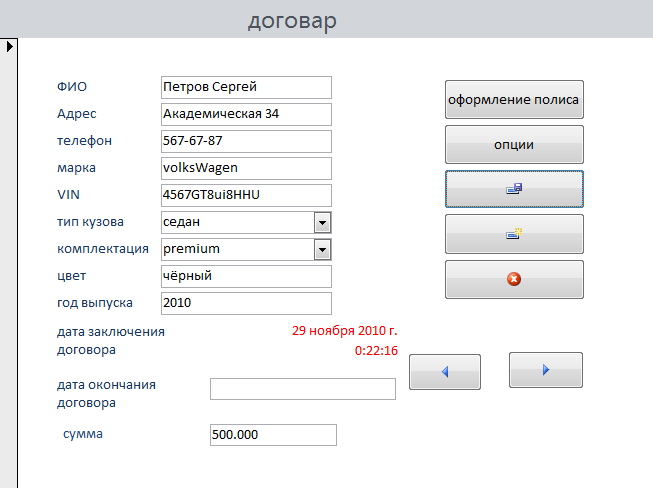Click the тип кузова label
The height and width of the screenshot is (488, 653).
(90, 222)
